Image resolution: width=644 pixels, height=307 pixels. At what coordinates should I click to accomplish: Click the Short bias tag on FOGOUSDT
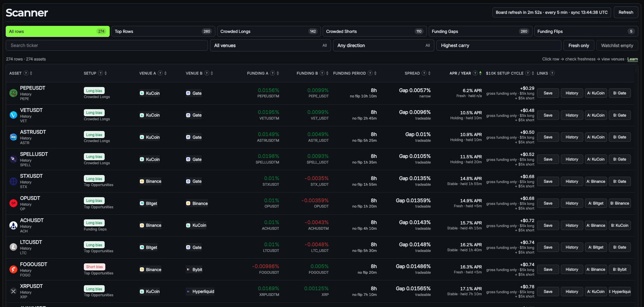pos(95,267)
